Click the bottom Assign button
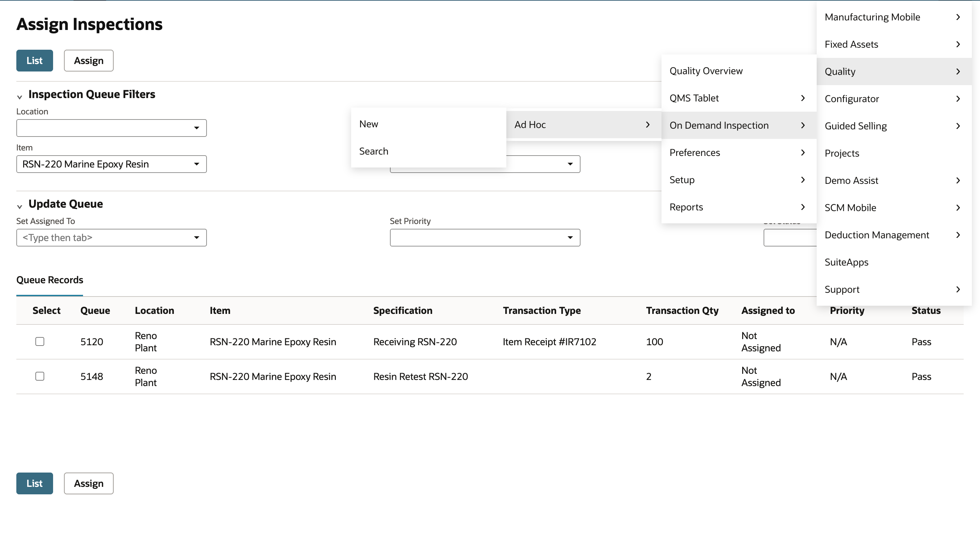980x542 pixels. (x=88, y=483)
